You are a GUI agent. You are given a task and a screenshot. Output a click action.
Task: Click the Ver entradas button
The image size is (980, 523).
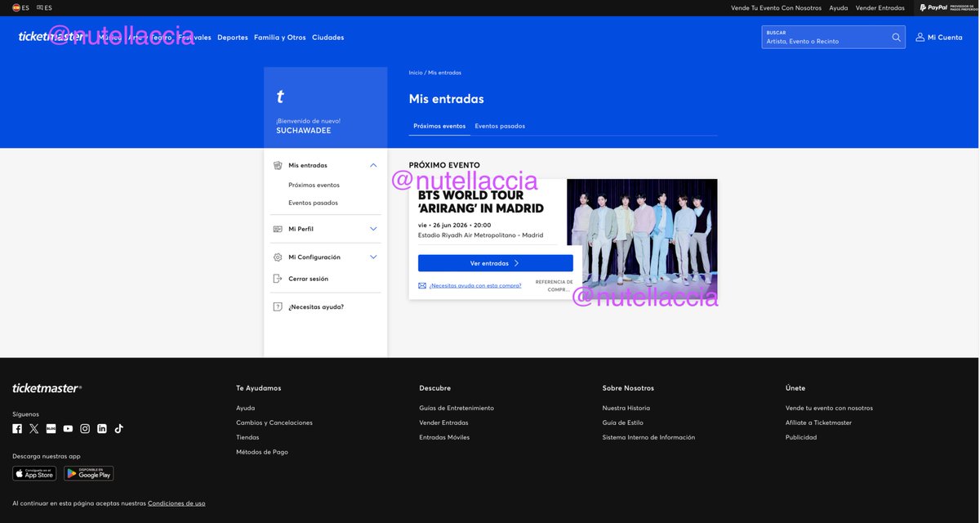pyautogui.click(x=496, y=263)
